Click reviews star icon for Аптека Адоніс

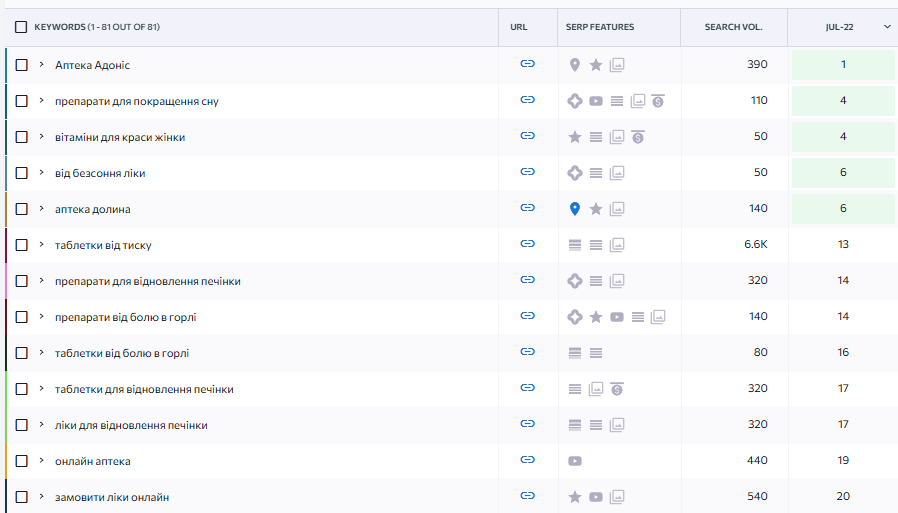click(596, 65)
